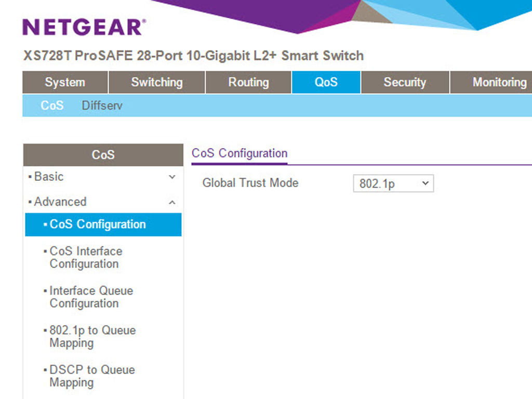The image size is (532, 399).
Task: Open the System tab
Action: click(65, 82)
